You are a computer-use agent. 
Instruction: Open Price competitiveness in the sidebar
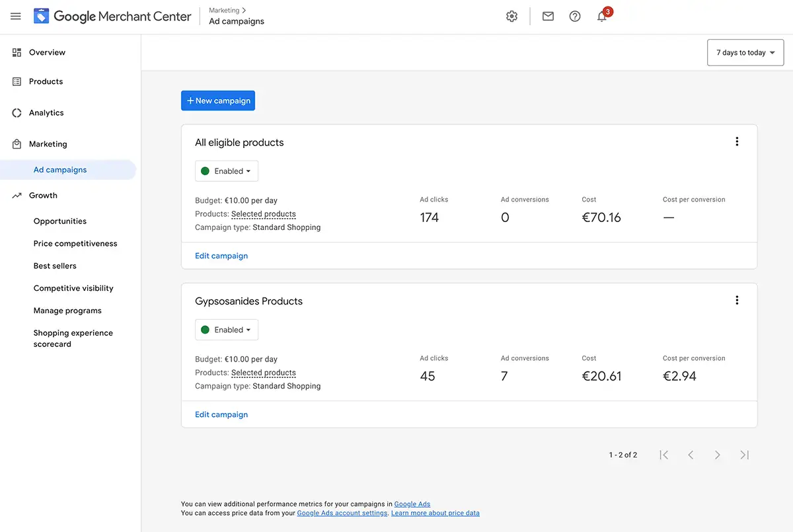pos(75,244)
